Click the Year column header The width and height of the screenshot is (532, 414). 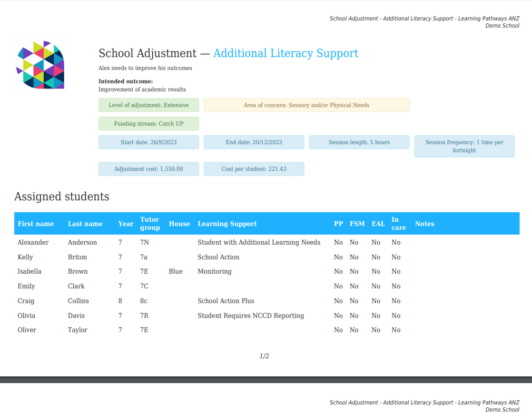pyautogui.click(x=126, y=224)
